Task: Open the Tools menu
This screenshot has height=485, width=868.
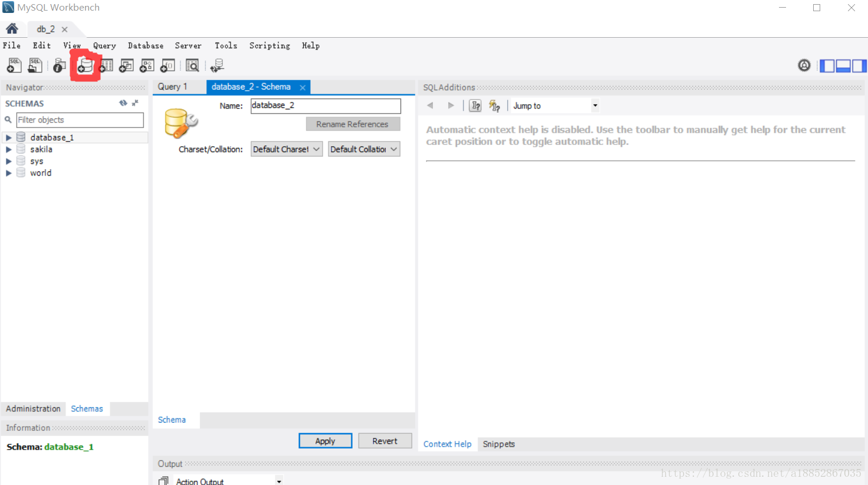Action: [226, 45]
